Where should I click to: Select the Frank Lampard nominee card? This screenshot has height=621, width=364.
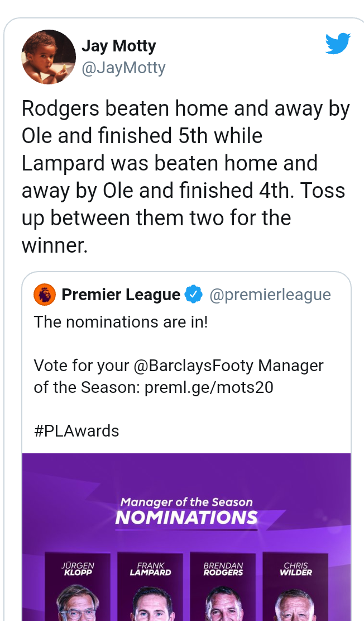tap(150, 587)
